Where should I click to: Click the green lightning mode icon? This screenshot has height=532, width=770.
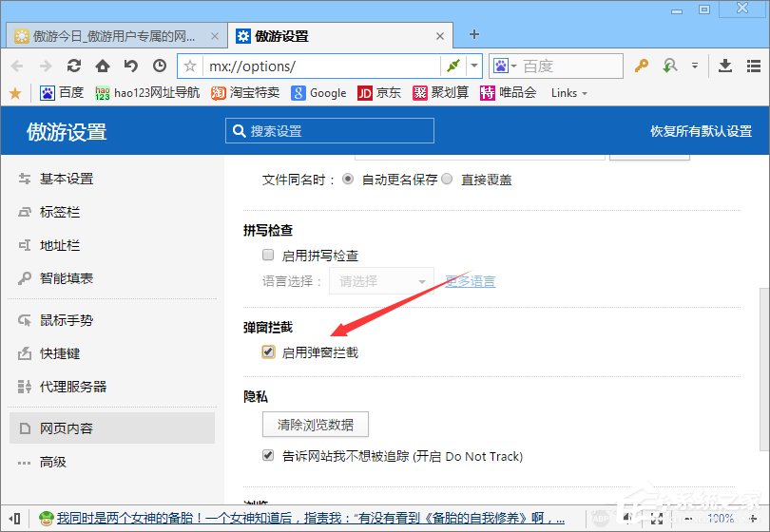(x=453, y=66)
